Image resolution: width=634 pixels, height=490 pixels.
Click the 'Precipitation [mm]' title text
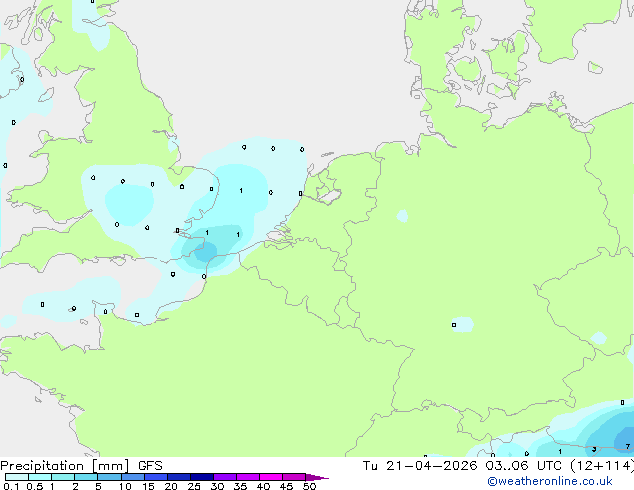click(65, 466)
